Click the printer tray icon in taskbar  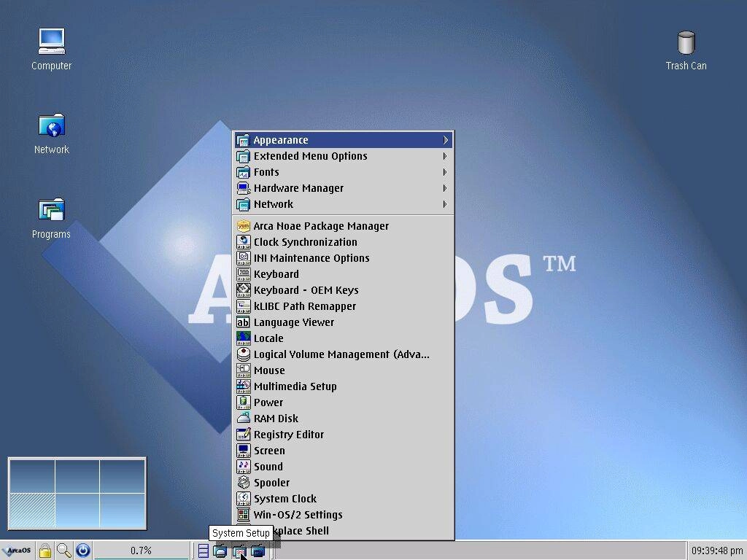220,551
